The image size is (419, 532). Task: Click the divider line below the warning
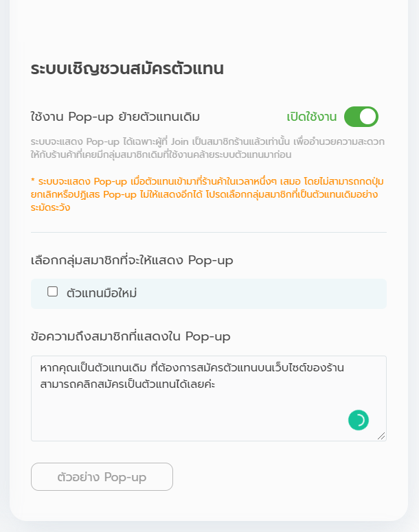[x=209, y=233]
